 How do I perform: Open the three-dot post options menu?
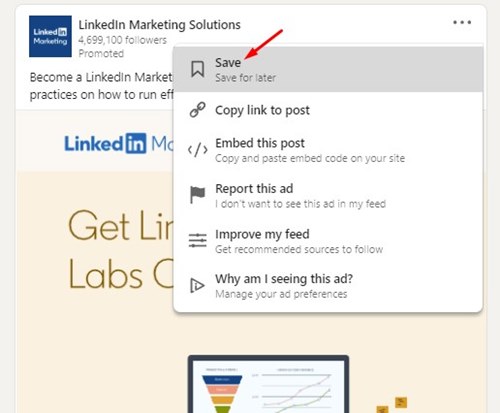[462, 22]
